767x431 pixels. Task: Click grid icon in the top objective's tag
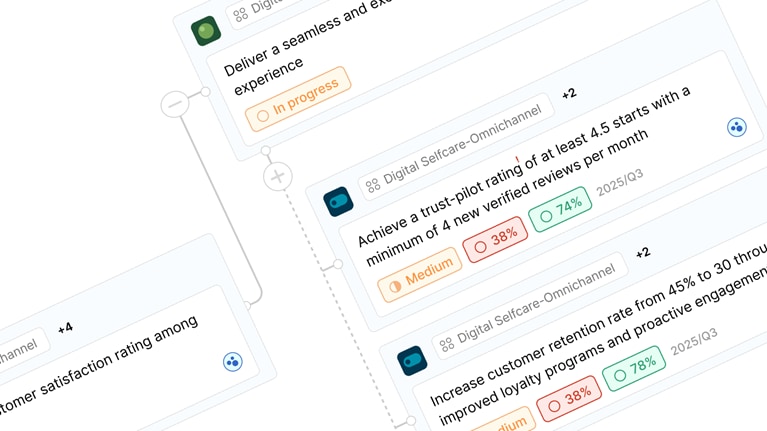click(x=240, y=14)
